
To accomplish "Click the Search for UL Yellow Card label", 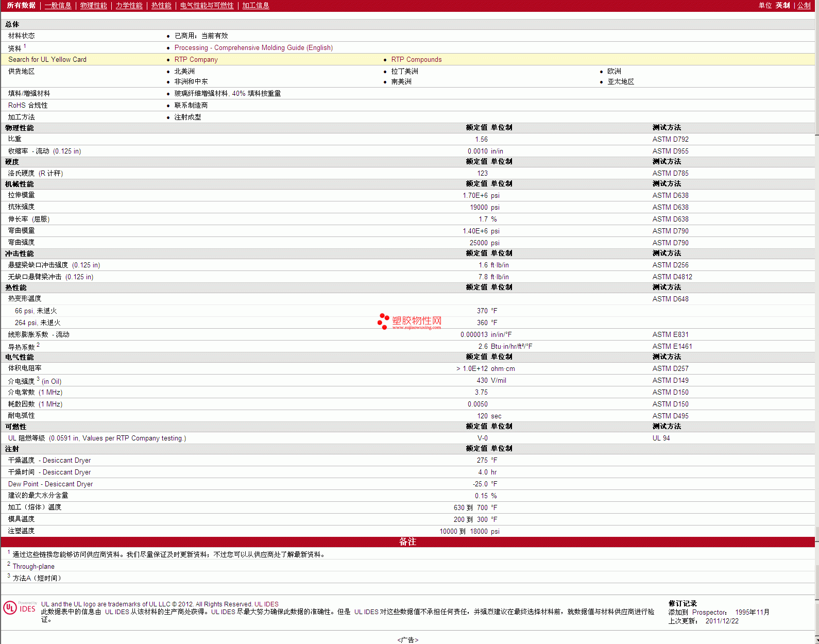I will click(47, 60).
